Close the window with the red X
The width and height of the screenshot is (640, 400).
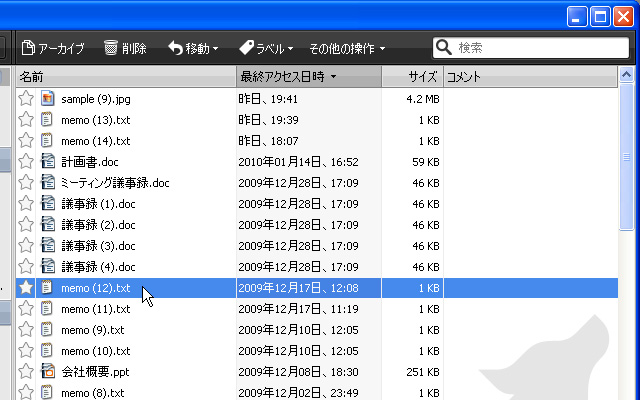pyautogui.click(x=623, y=17)
